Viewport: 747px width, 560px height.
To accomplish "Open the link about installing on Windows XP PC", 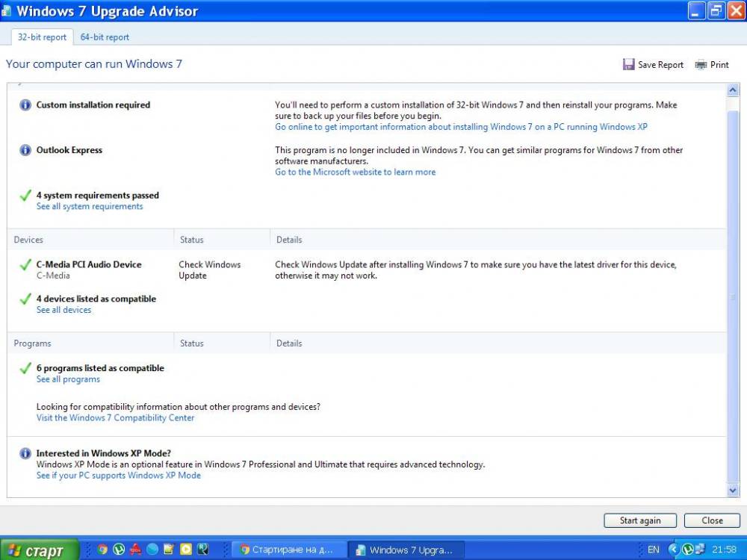I will point(461,127).
